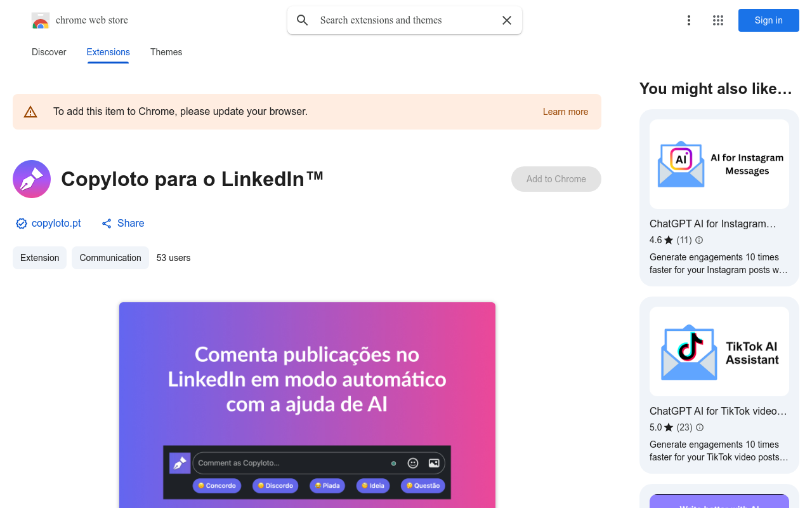Switch to the Themes tab

point(166,52)
